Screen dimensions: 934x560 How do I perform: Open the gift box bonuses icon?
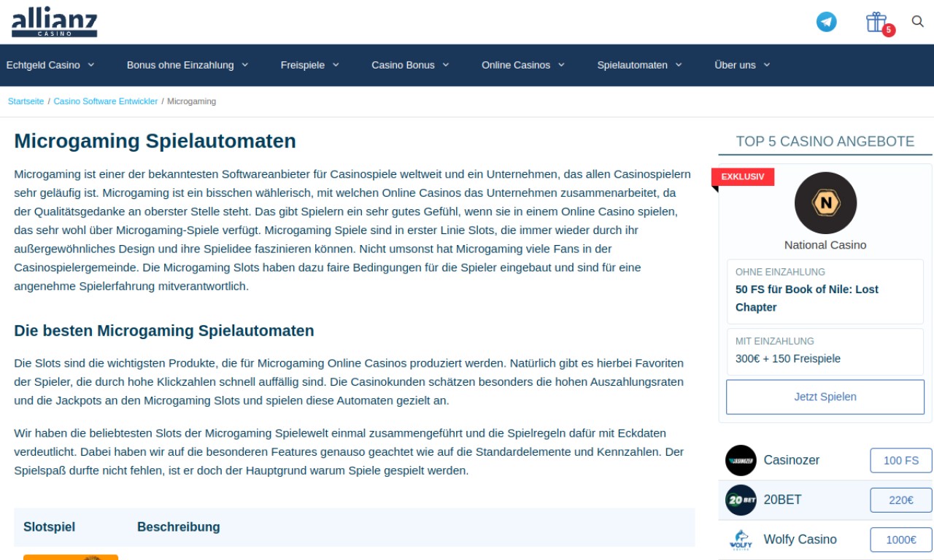[x=876, y=22]
